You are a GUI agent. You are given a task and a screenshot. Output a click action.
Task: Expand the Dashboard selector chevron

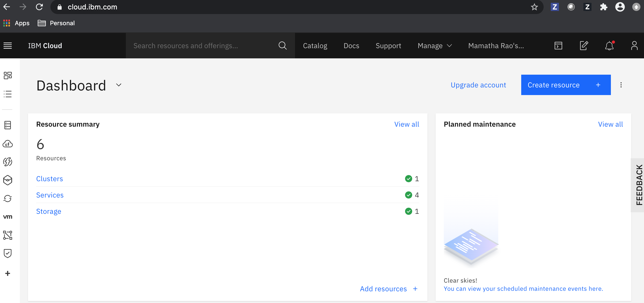[x=119, y=85]
